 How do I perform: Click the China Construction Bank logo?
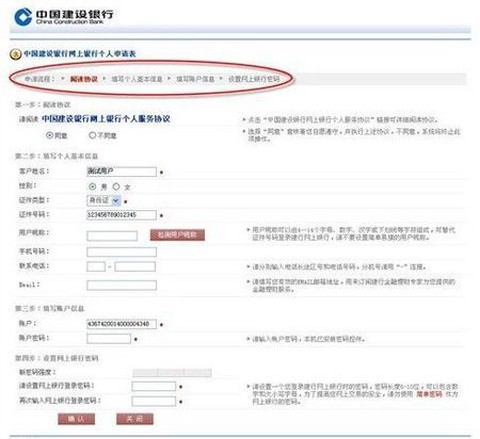click(64, 17)
